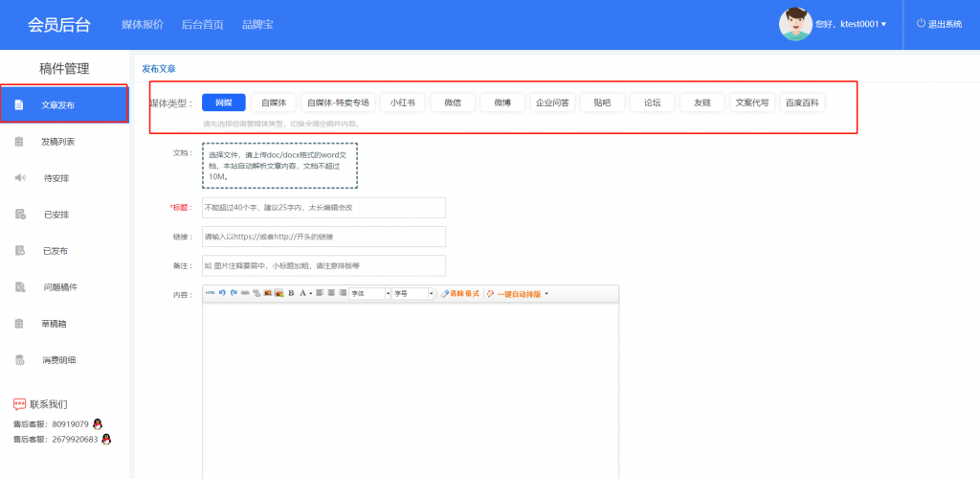Click the QQ penguin icon beside 2679920683

coord(106,439)
